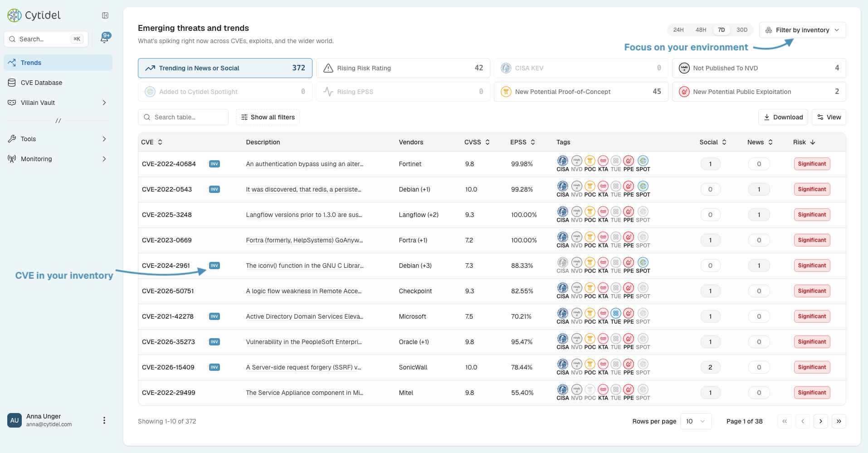Toggle New Potential Public Exploitation card
868x453 pixels.
759,92
